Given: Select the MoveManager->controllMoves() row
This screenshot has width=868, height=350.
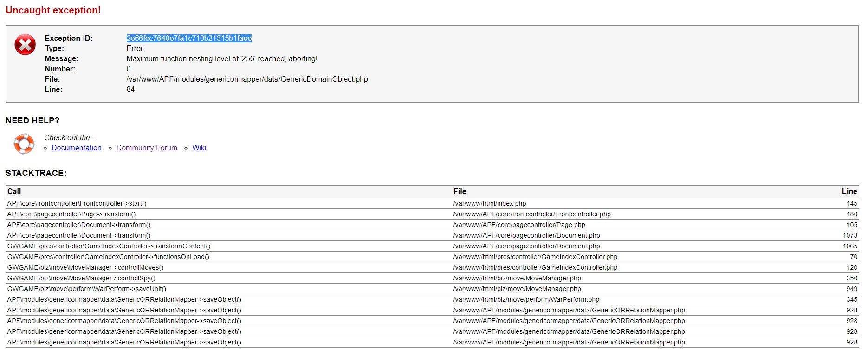Looking at the screenshot, I should (85, 267).
